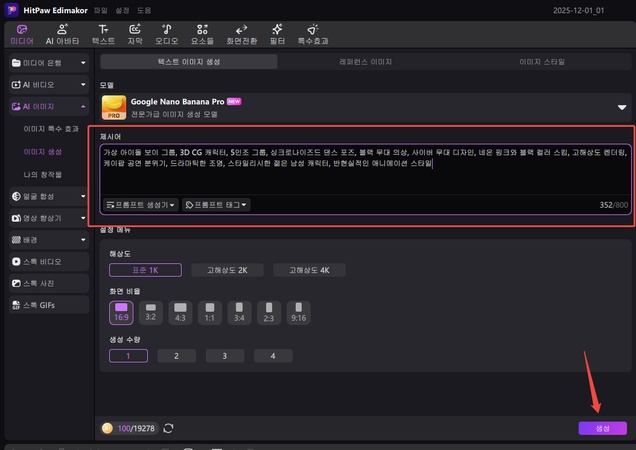The width and height of the screenshot is (636, 450).
Task: Select 고해상도 4K resolution
Action: point(309,270)
